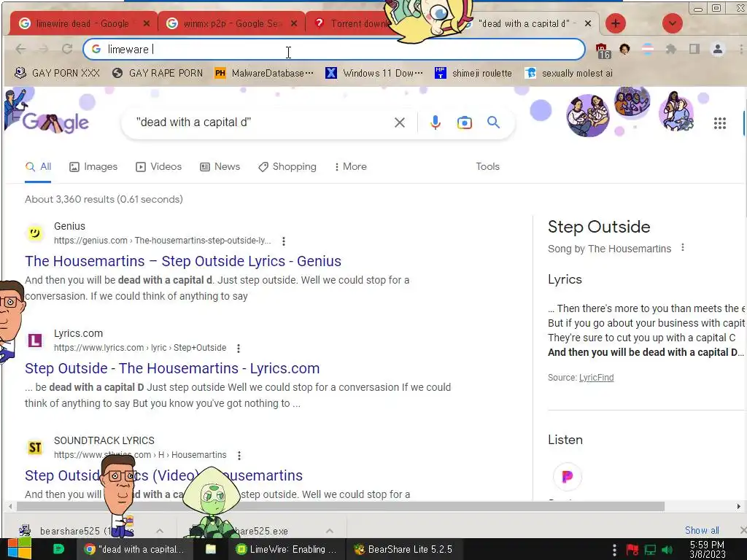Open the tab search dropdown
This screenshot has height=560, width=747.
(x=672, y=23)
